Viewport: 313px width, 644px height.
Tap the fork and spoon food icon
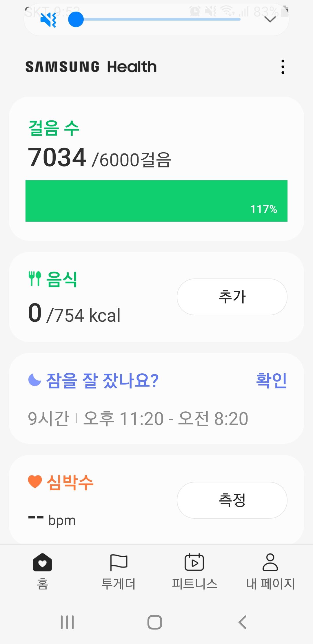click(35, 279)
